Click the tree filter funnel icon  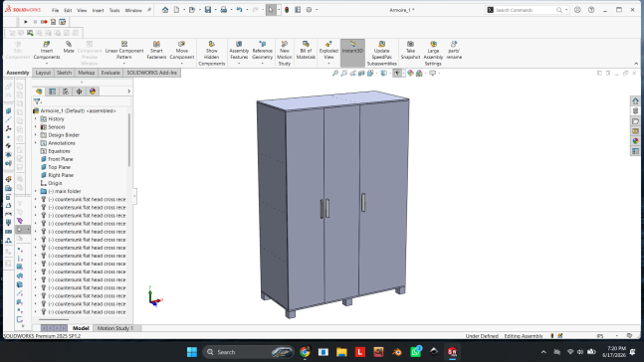coord(37,101)
